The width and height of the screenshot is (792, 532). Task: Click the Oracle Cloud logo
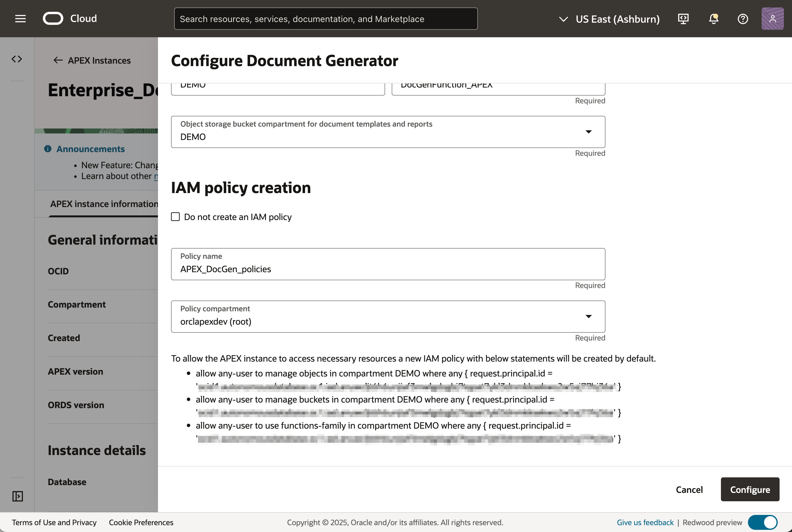point(53,19)
